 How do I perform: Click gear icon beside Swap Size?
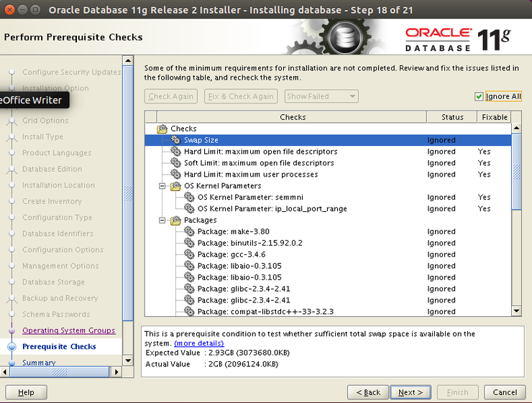pyautogui.click(x=175, y=139)
